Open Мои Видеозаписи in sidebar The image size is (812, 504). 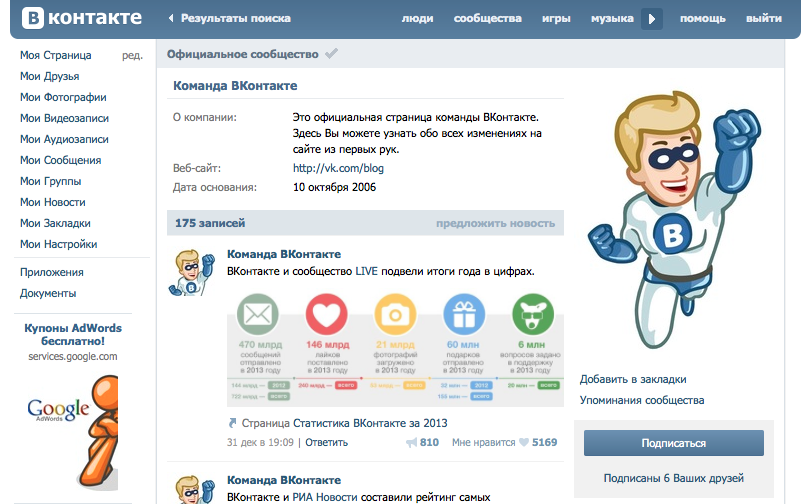(x=64, y=118)
